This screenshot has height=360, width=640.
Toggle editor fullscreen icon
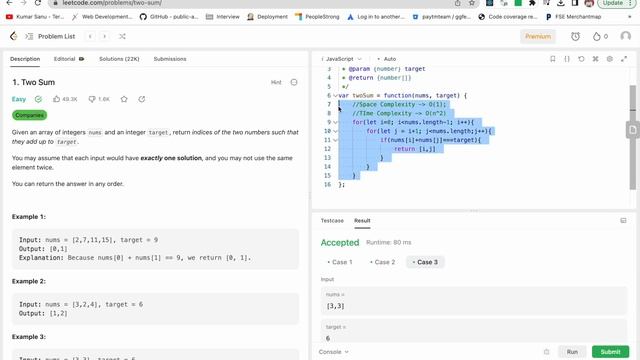(624, 59)
